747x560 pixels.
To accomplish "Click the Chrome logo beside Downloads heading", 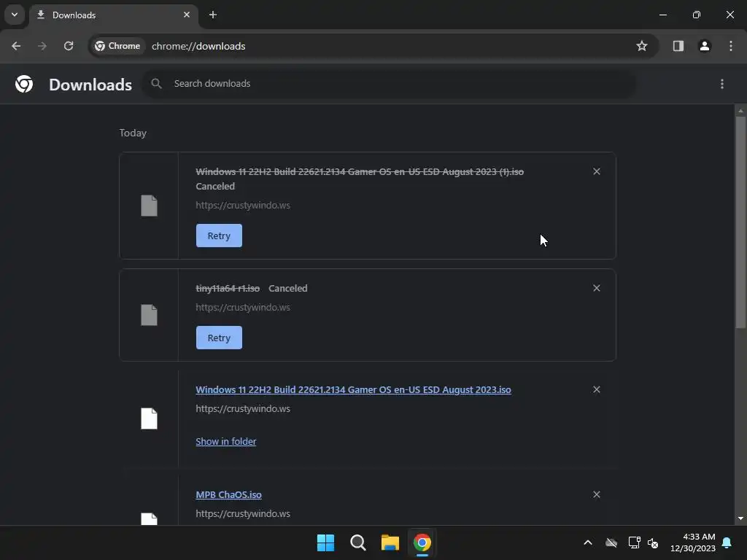I will click(24, 84).
